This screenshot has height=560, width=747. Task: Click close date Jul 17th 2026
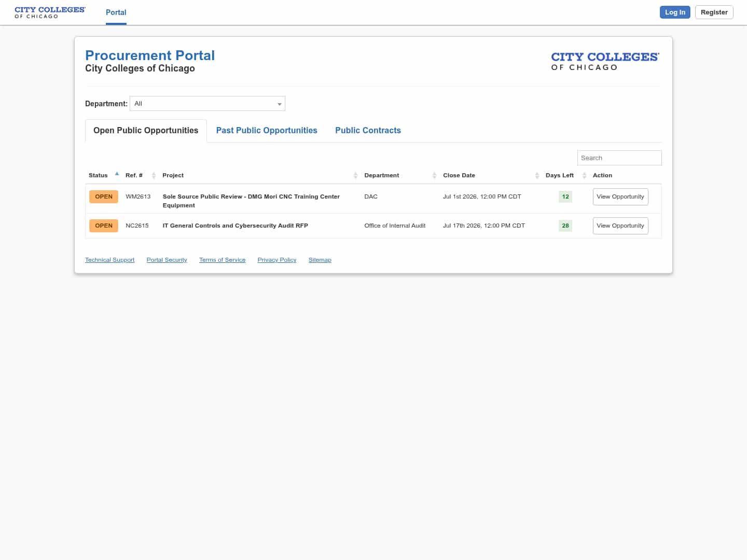click(484, 226)
